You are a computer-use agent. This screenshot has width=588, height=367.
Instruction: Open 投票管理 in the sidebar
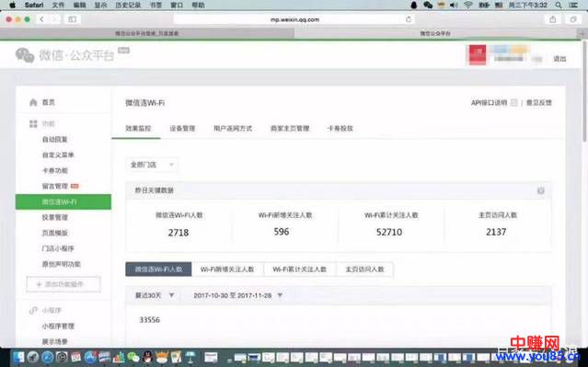point(54,217)
